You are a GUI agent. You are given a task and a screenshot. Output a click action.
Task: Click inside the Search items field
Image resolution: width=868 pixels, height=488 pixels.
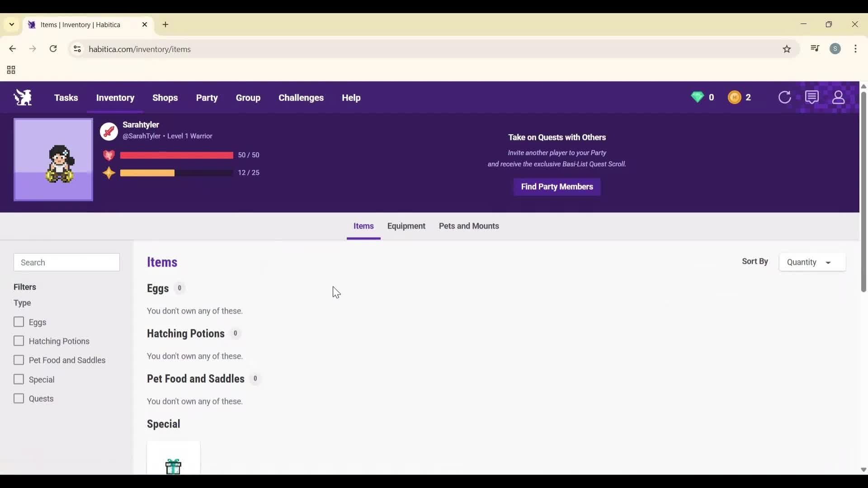(66, 262)
